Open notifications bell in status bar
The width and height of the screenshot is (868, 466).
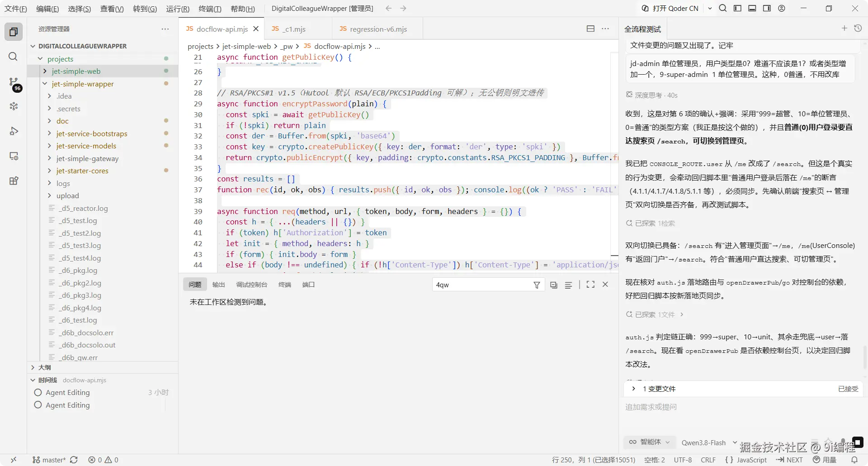[x=854, y=460]
